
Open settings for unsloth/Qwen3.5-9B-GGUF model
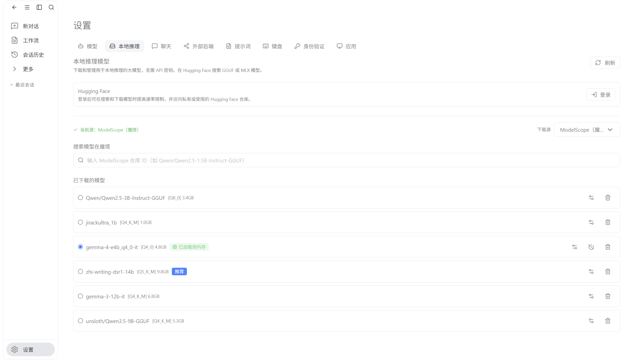pyautogui.click(x=591, y=321)
